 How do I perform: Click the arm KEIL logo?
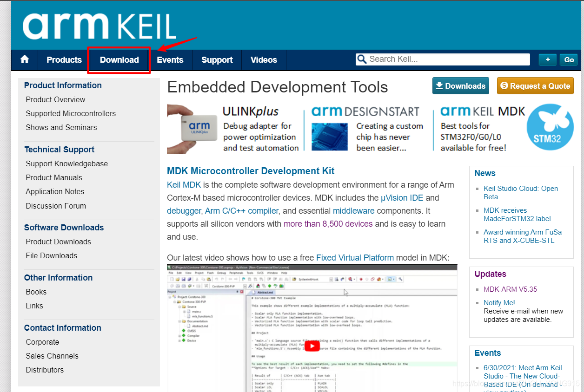[100, 26]
